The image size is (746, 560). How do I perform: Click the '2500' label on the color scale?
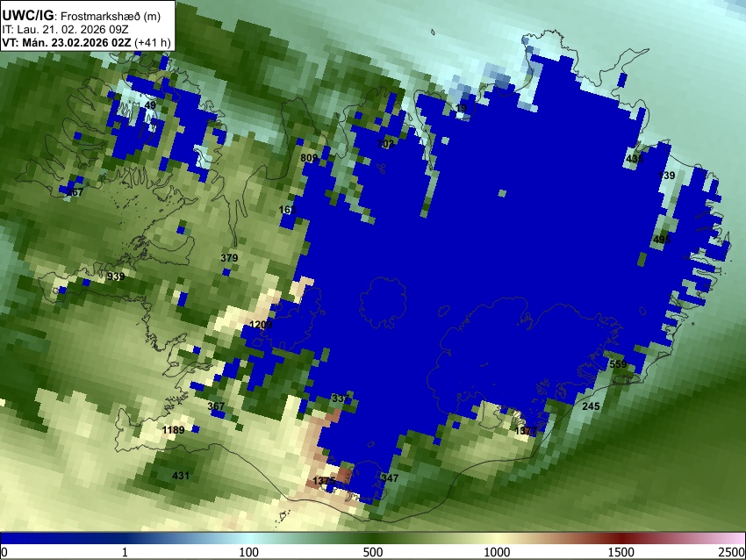(732, 552)
